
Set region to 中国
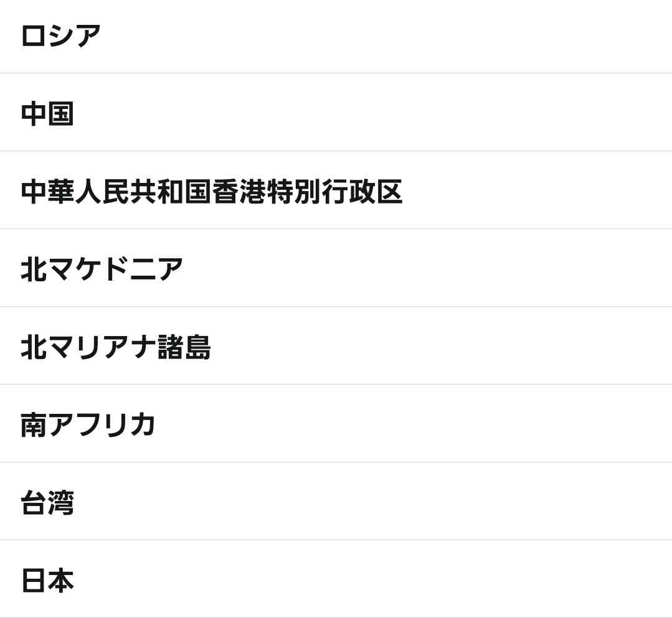point(336,112)
